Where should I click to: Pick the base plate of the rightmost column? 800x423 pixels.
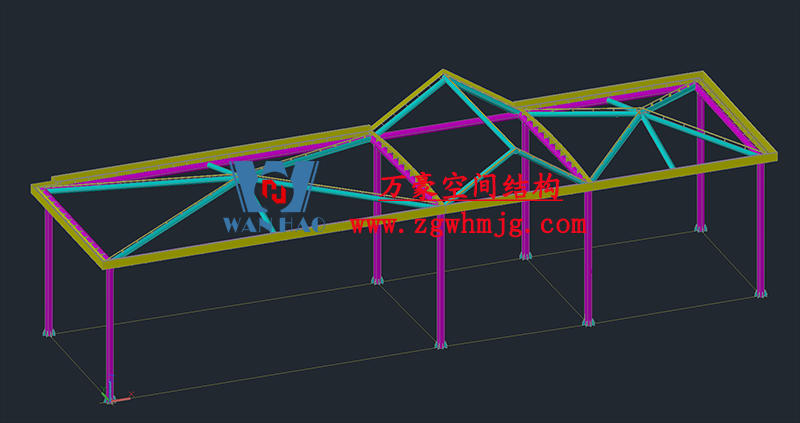tap(760, 292)
